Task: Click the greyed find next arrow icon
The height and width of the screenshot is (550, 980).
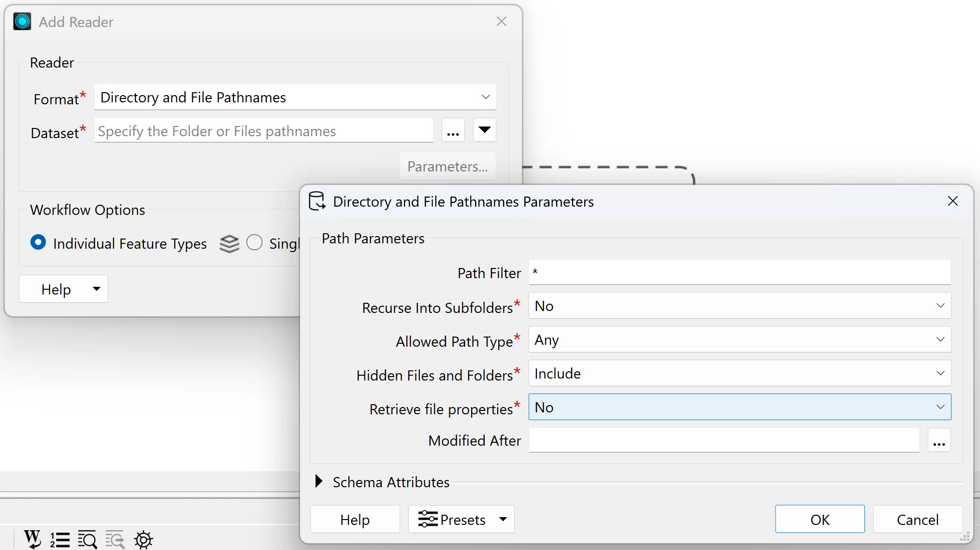Action: tap(115, 539)
